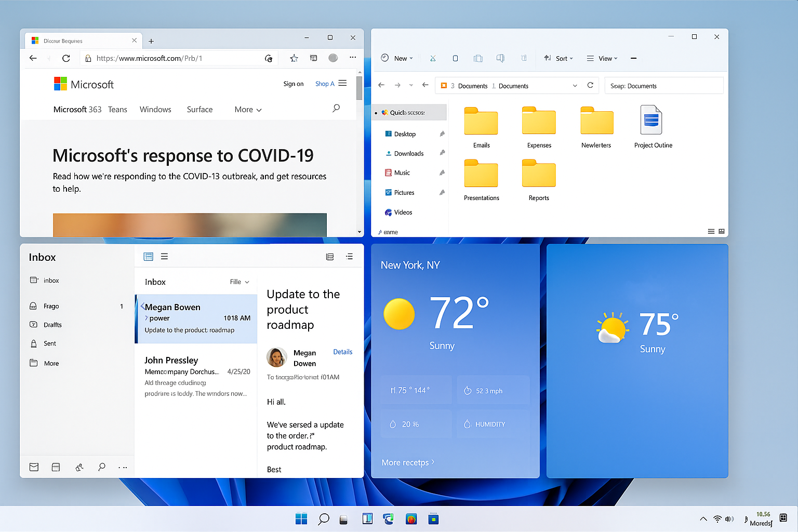Image resolution: width=798 pixels, height=532 pixels.
Task: Select the Microsoft 363 nav item
Action: pyautogui.click(x=77, y=110)
